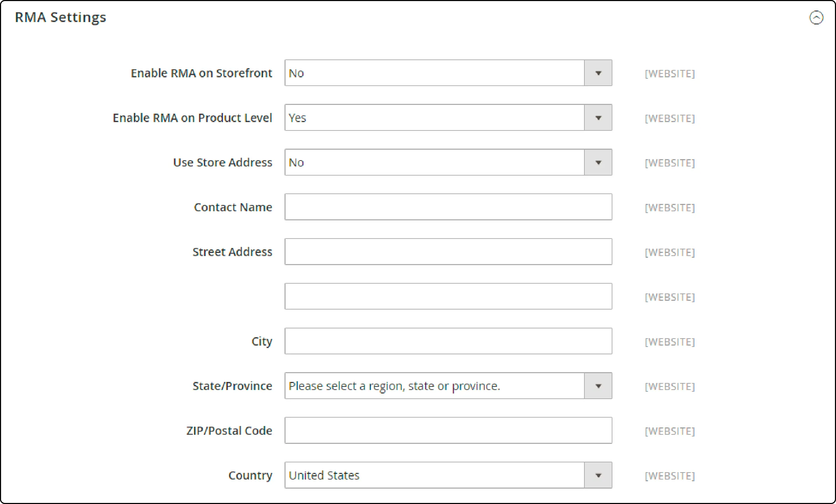Click the Contact Name input field

[x=448, y=207]
